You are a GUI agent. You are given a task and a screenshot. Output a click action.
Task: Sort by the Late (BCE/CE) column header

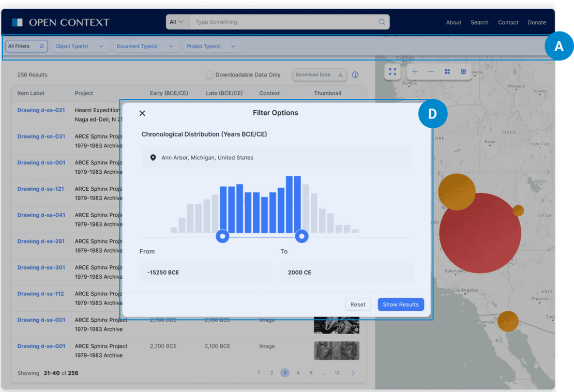pos(224,93)
